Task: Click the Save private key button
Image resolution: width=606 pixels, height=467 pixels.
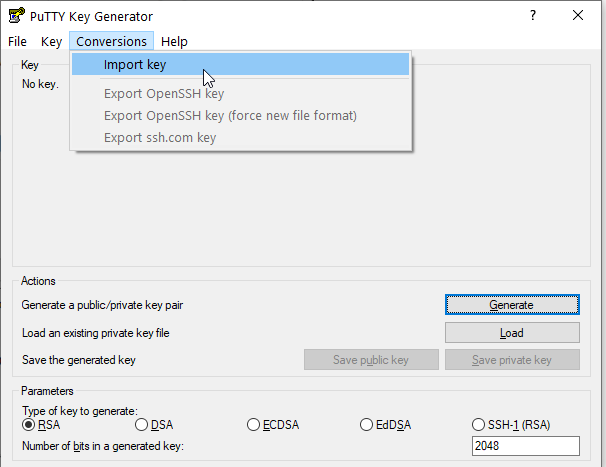Action: (512, 360)
